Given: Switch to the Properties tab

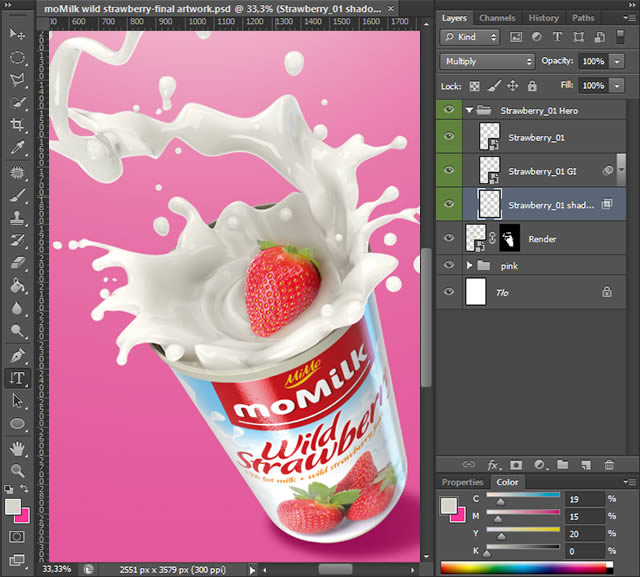Looking at the screenshot, I should (462, 482).
